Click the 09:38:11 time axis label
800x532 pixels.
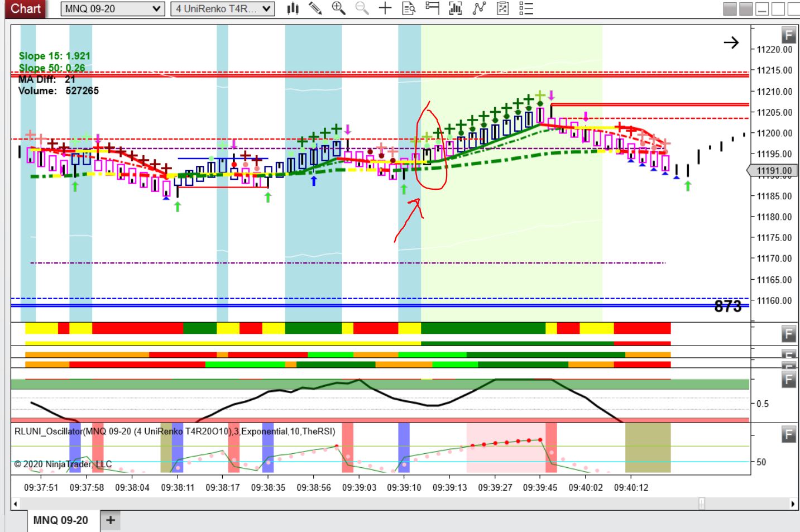click(178, 487)
